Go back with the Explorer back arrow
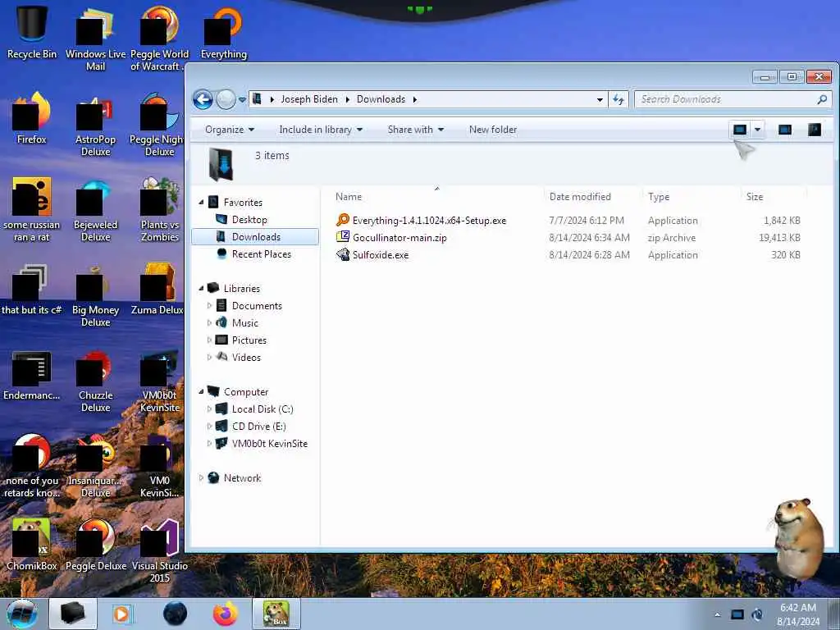Image resolution: width=840 pixels, height=630 pixels. (x=203, y=99)
